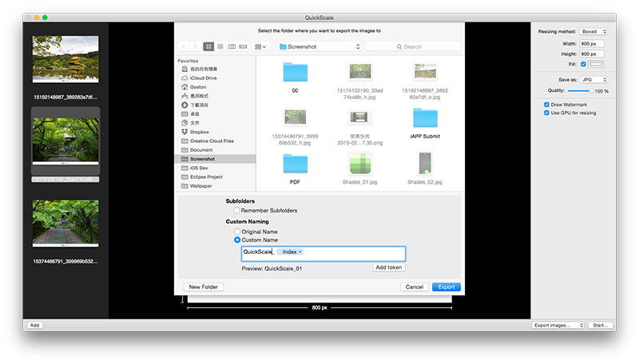The width and height of the screenshot is (639, 364).
Task: Switch file dialog to icon view
Action: [x=208, y=46]
